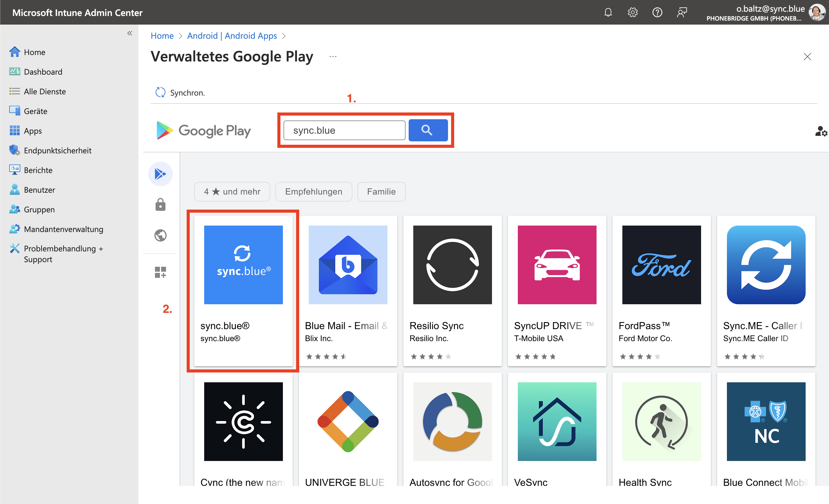Open the Sync.ME Caller ID app icon
Screen dimensions: 829x504
(x=766, y=265)
